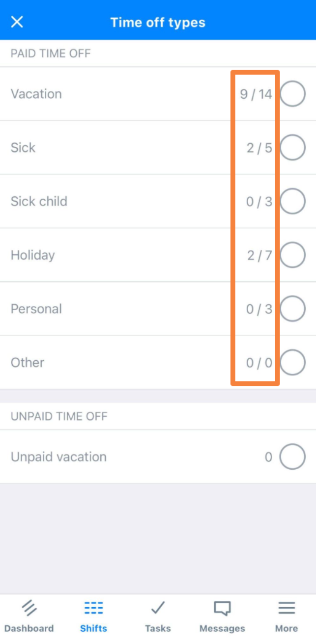316x644 pixels.
Task: Tap the Tasks checkmark icon
Action: point(158,608)
